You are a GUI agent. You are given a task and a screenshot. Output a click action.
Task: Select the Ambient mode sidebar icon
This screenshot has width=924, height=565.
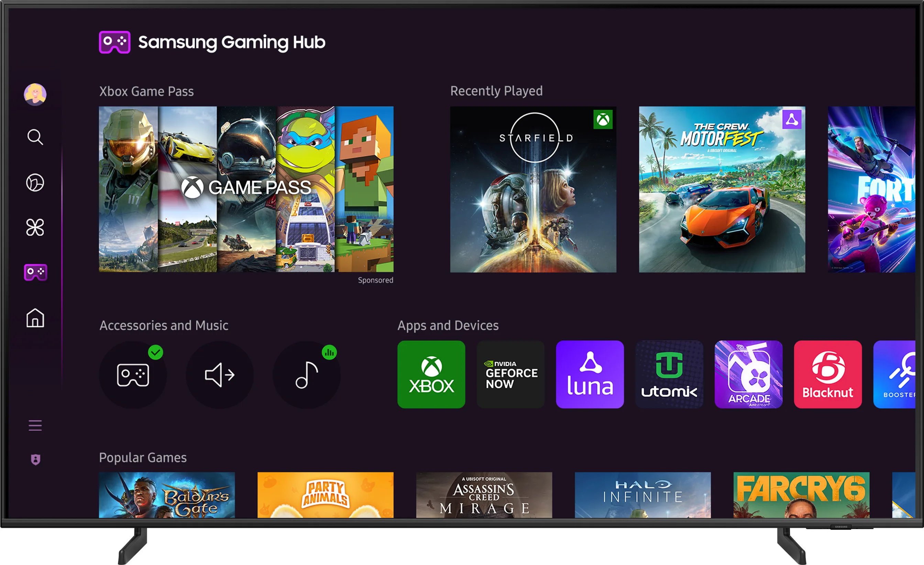tap(35, 183)
